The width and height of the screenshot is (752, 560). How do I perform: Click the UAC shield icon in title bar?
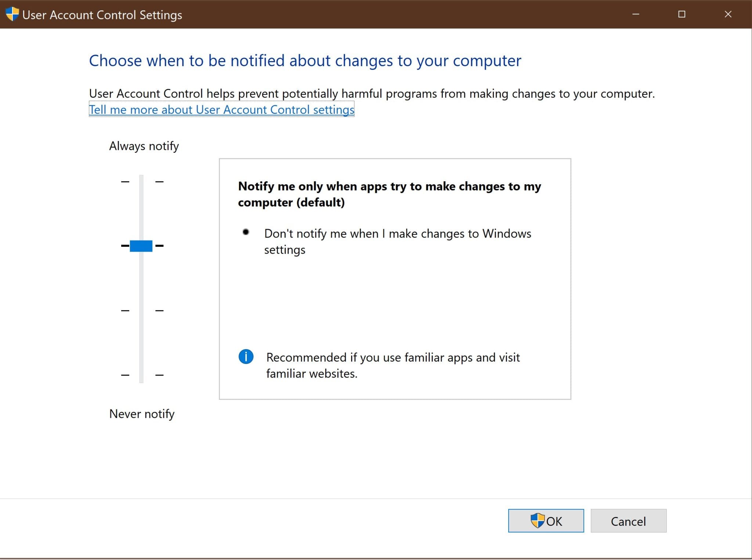point(12,14)
